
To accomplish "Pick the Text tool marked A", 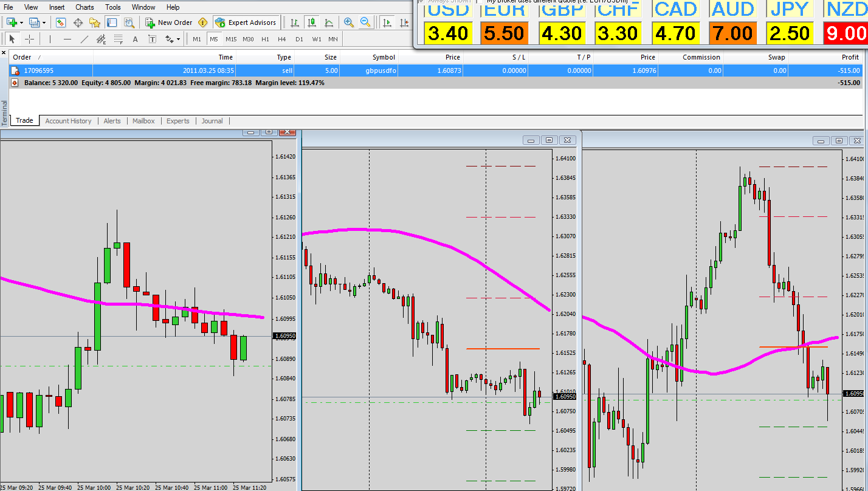I will click(x=136, y=39).
